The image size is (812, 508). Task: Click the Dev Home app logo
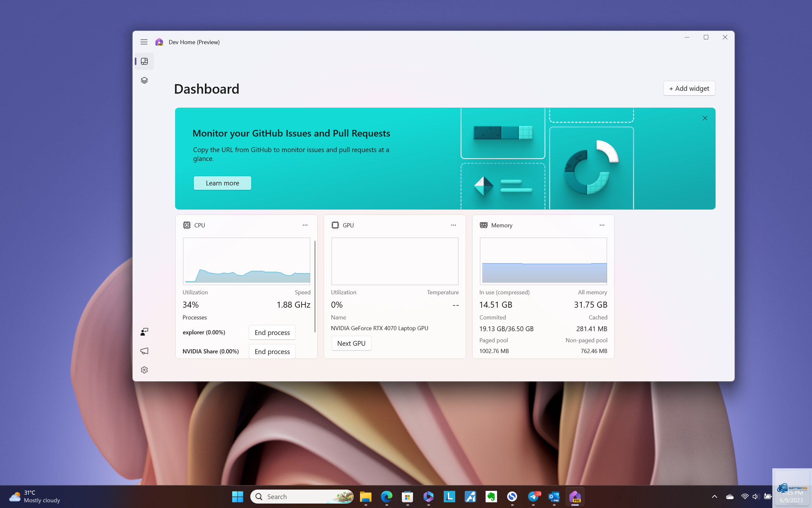(159, 42)
